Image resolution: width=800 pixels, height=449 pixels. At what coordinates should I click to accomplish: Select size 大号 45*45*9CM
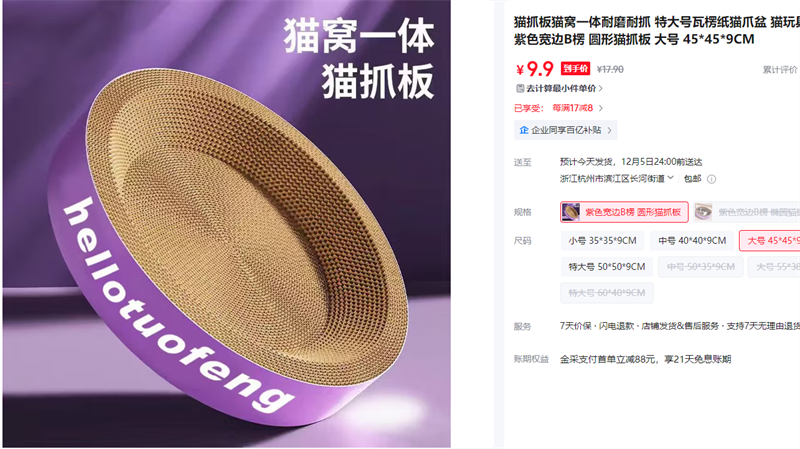tap(769, 240)
